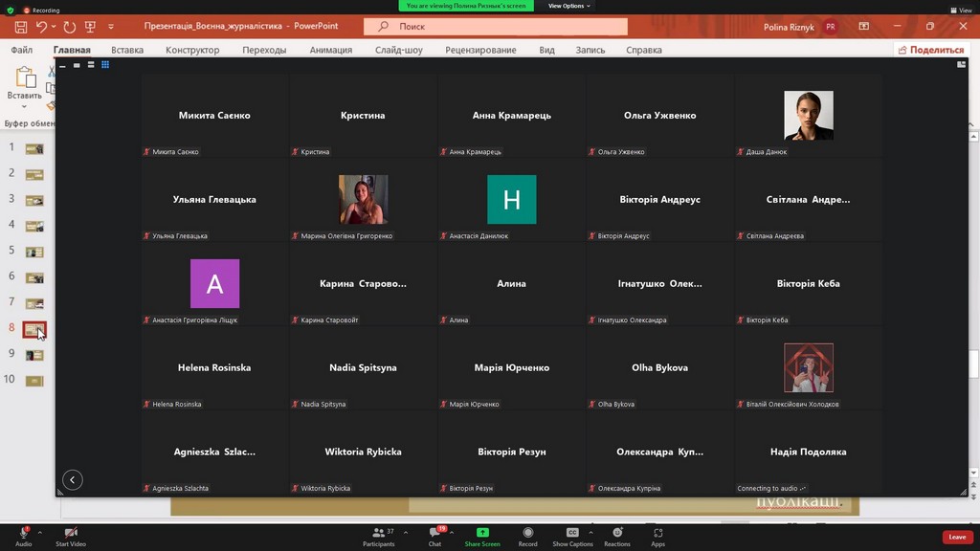Expand the View Options dropdown

[x=568, y=6]
